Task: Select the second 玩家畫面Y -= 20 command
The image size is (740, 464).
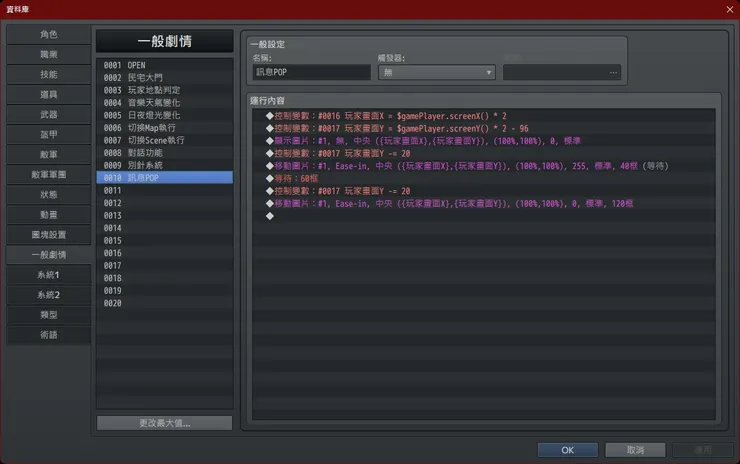Action: [x=484, y=191]
